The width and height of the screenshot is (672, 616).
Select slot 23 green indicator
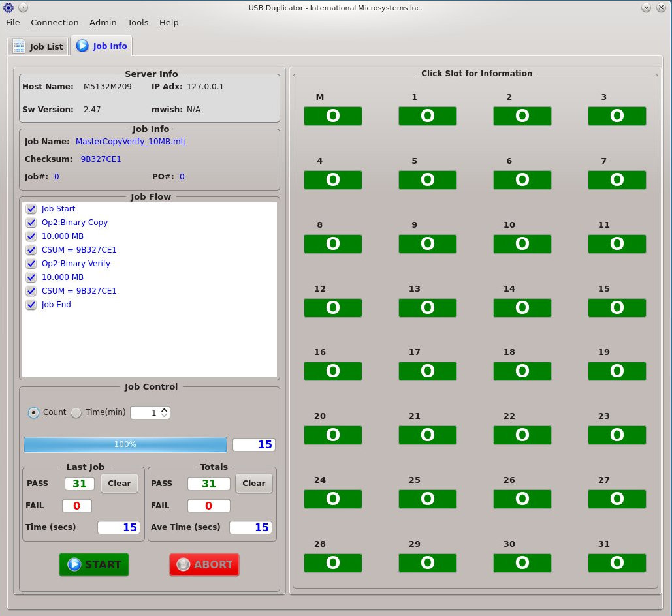616,435
